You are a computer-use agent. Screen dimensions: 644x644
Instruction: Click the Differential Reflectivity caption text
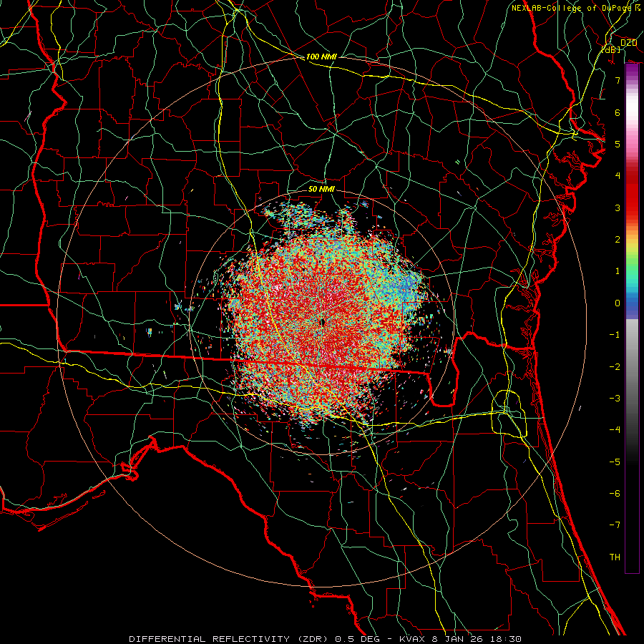coord(325,639)
